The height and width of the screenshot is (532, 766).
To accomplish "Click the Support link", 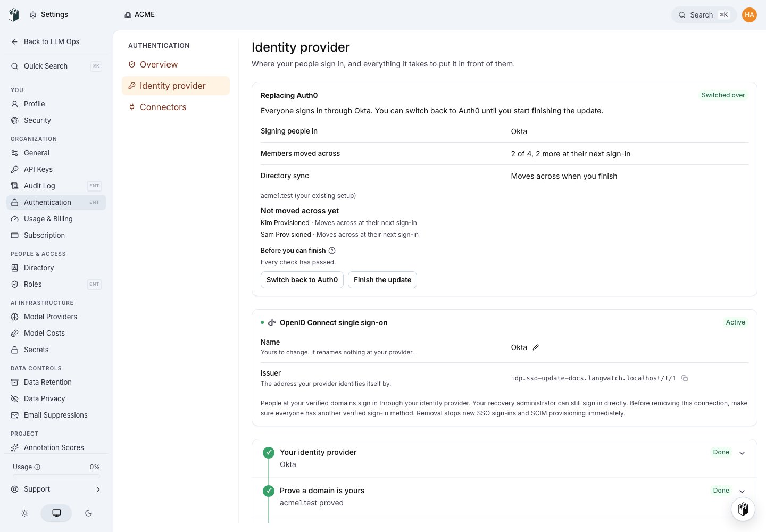I will [56, 489].
